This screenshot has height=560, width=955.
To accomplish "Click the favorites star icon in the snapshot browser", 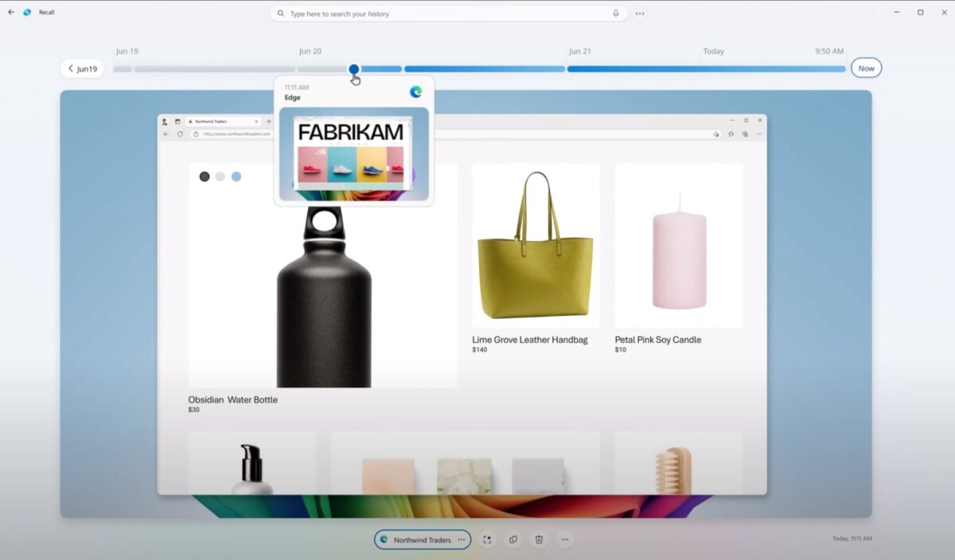I will coord(731,134).
